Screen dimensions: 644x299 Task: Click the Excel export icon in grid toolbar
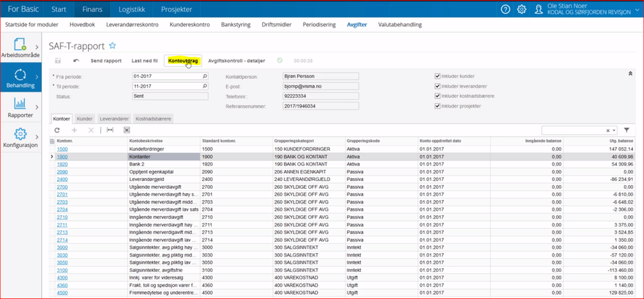(127, 130)
